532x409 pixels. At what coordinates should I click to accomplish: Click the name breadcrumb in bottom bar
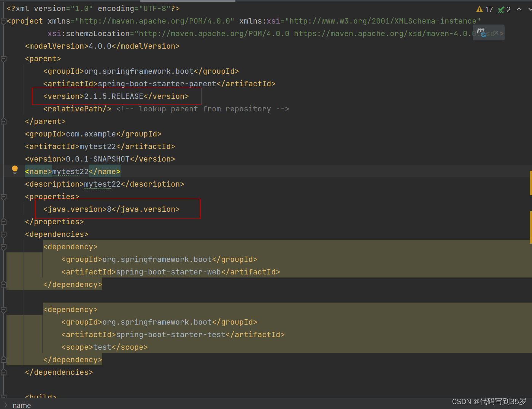click(22, 405)
